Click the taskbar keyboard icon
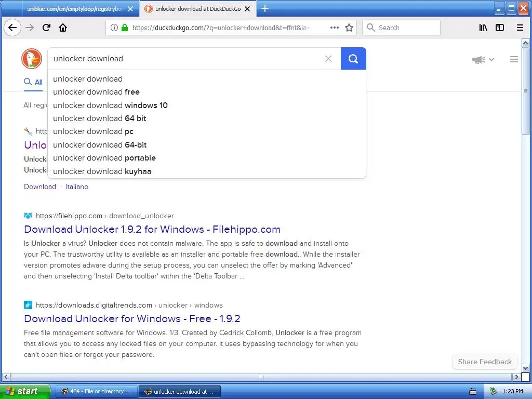The image size is (532, 399). pyautogui.click(x=473, y=392)
